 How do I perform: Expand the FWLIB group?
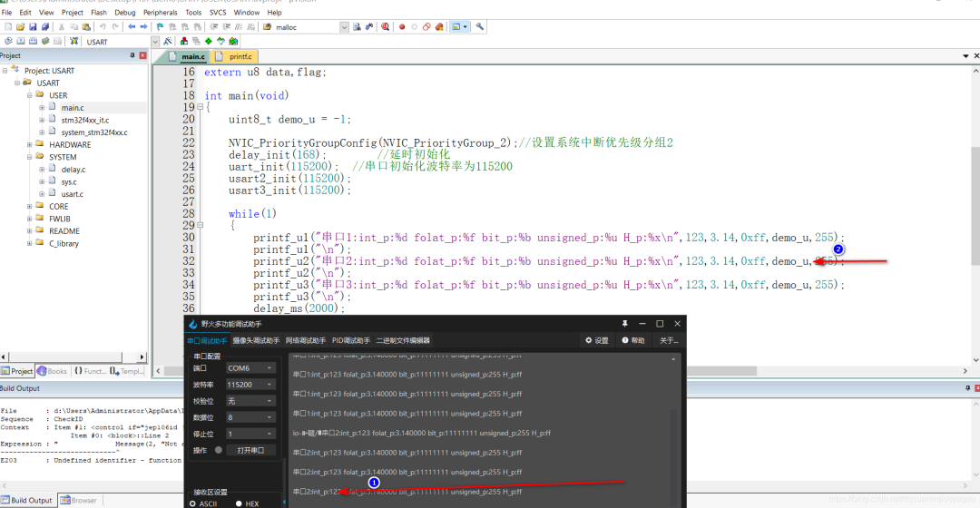29,219
